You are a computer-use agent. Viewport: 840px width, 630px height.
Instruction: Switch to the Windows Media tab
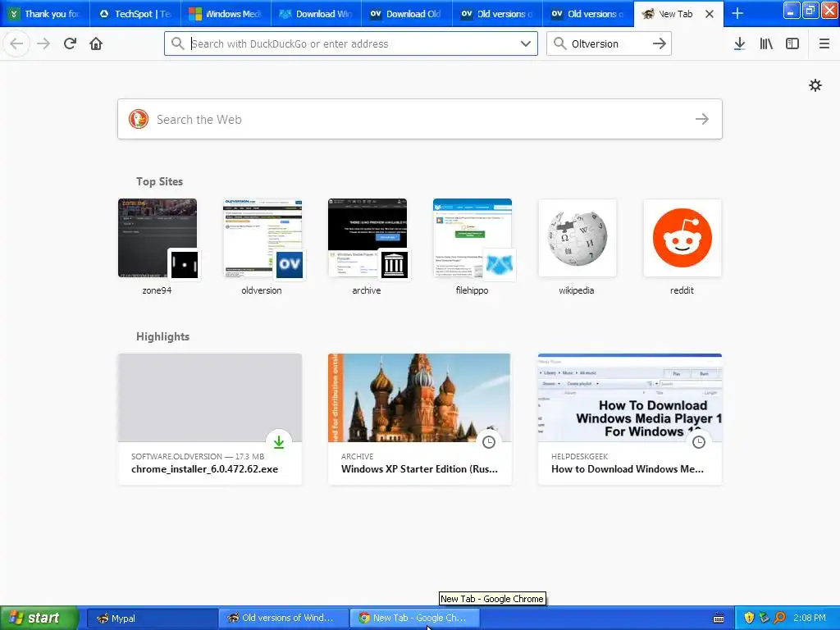226,14
